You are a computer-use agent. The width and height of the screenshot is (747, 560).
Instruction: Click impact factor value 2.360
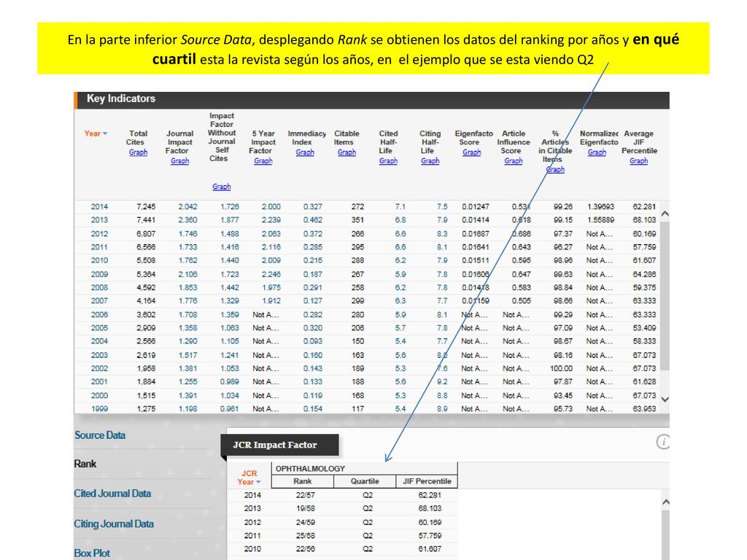point(187,220)
